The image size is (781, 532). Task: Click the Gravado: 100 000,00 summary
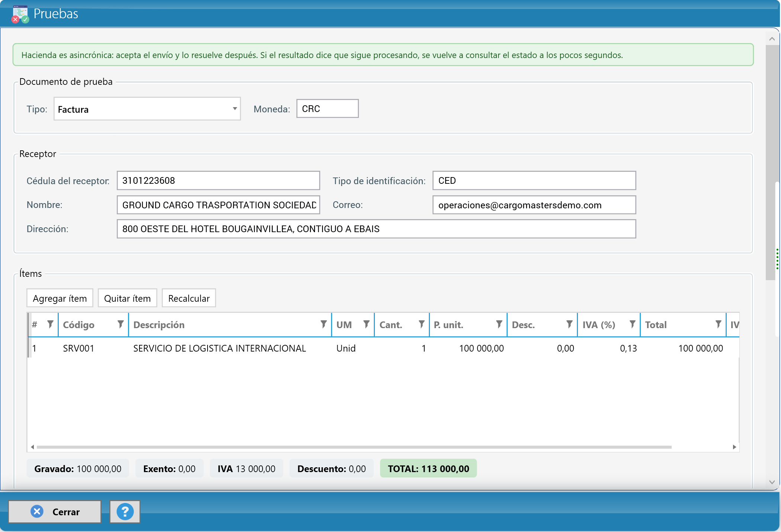[x=78, y=469]
